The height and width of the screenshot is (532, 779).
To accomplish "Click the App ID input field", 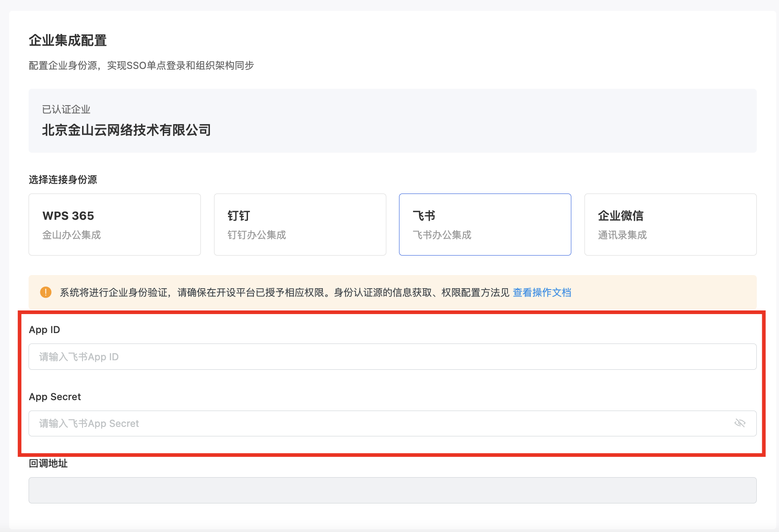I will 393,357.
